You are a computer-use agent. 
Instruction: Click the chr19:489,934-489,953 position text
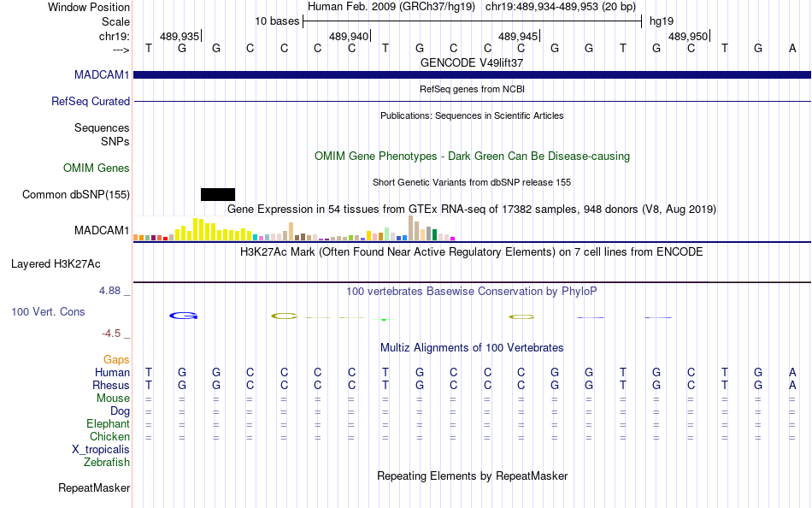[561, 7]
